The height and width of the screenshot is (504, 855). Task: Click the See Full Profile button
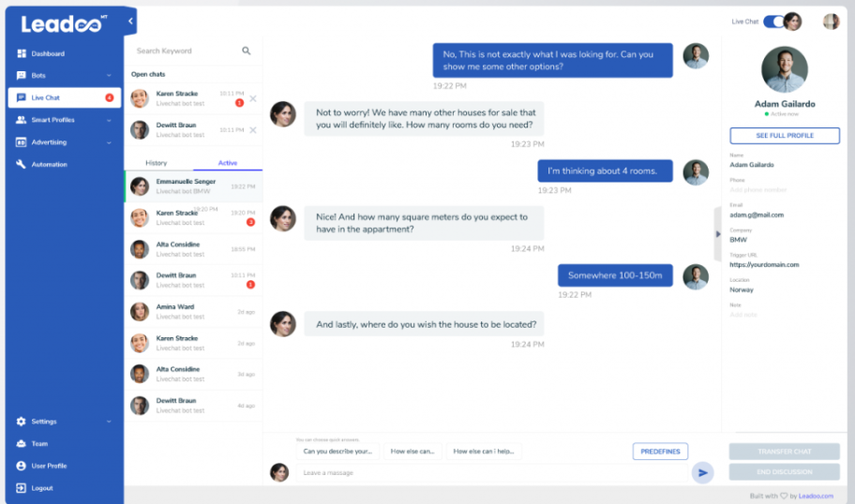click(x=785, y=136)
